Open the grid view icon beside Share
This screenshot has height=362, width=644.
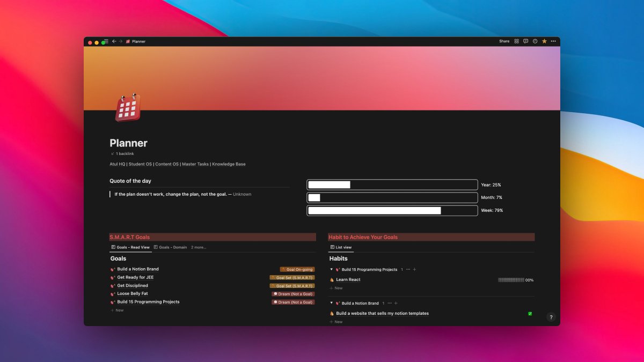pyautogui.click(x=516, y=41)
